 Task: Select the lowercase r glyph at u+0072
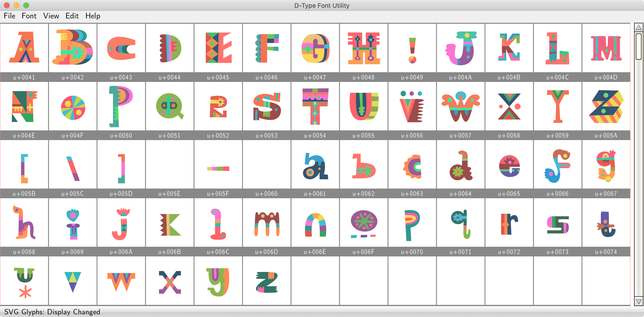509,224
